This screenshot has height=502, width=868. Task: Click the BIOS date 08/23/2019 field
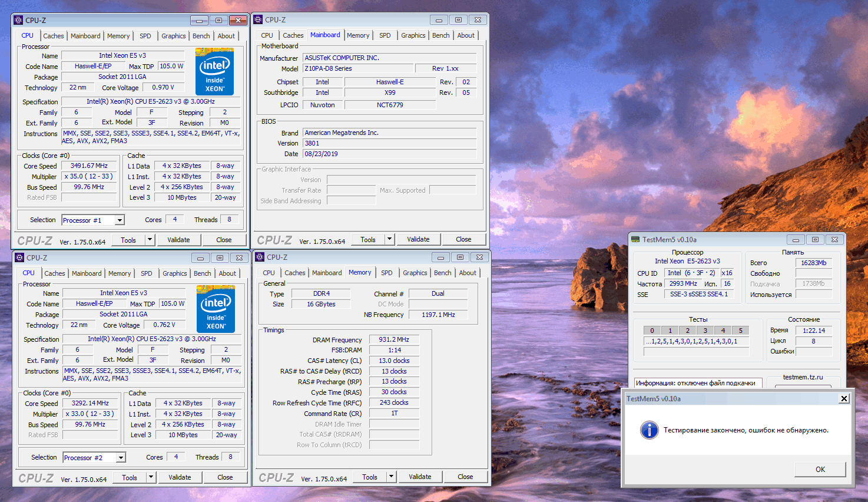[x=390, y=154]
